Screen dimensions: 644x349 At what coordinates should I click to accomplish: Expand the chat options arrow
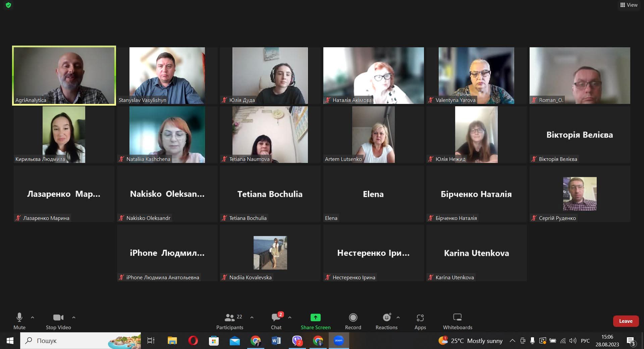click(x=290, y=317)
